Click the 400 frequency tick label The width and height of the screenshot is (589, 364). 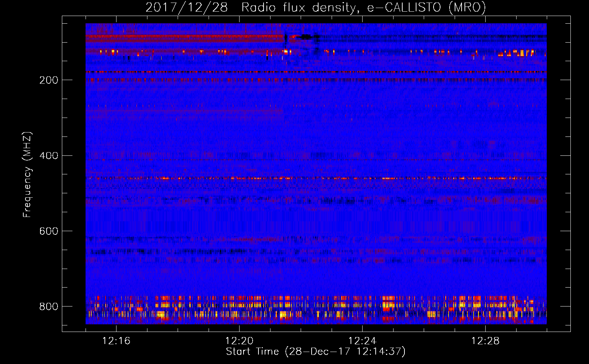49,156
